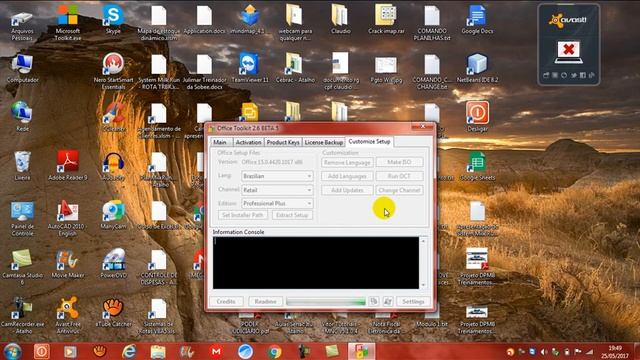Select the NetBeans IDE 8.2 desktop icon
640x360 pixels.
point(477,68)
